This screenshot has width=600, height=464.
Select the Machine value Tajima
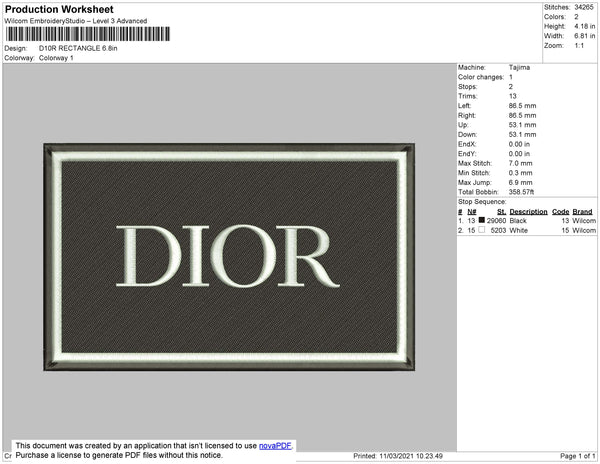pyautogui.click(x=519, y=67)
